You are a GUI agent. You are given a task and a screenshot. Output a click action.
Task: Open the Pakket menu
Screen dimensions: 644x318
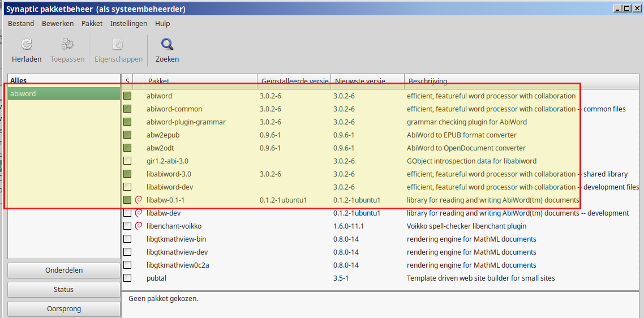tap(92, 23)
